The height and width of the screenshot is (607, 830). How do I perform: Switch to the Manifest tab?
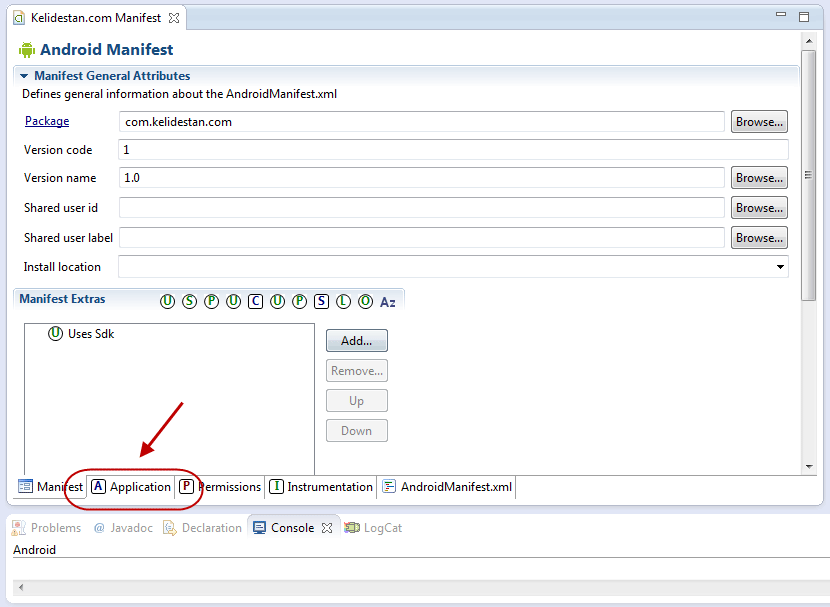(x=50, y=486)
